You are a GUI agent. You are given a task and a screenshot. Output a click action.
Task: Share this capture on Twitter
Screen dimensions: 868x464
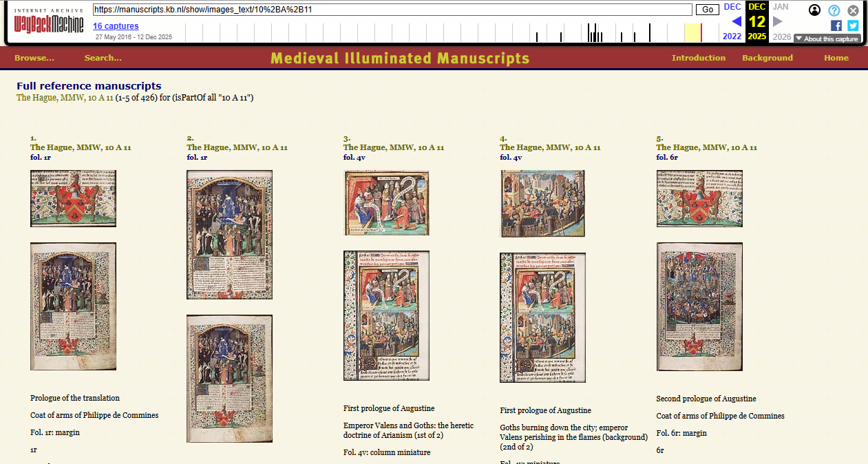(853, 25)
